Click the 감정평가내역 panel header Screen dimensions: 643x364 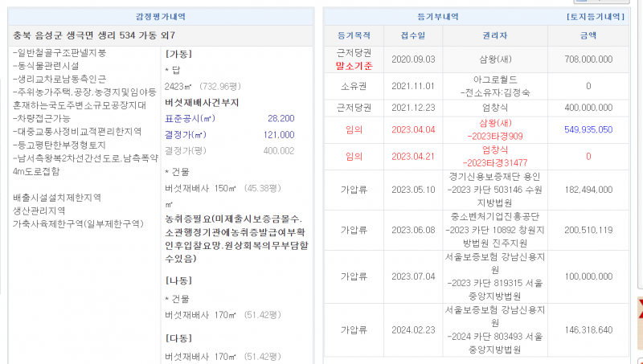(160, 16)
